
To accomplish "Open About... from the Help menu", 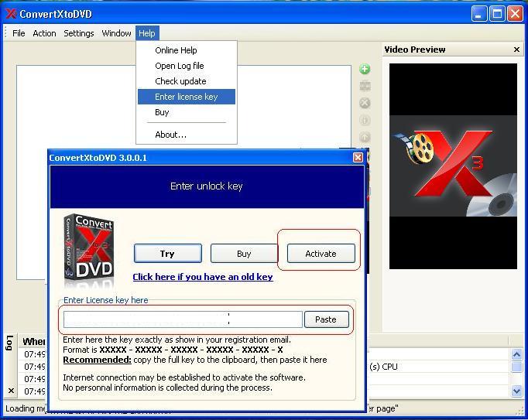I will pos(187,135).
